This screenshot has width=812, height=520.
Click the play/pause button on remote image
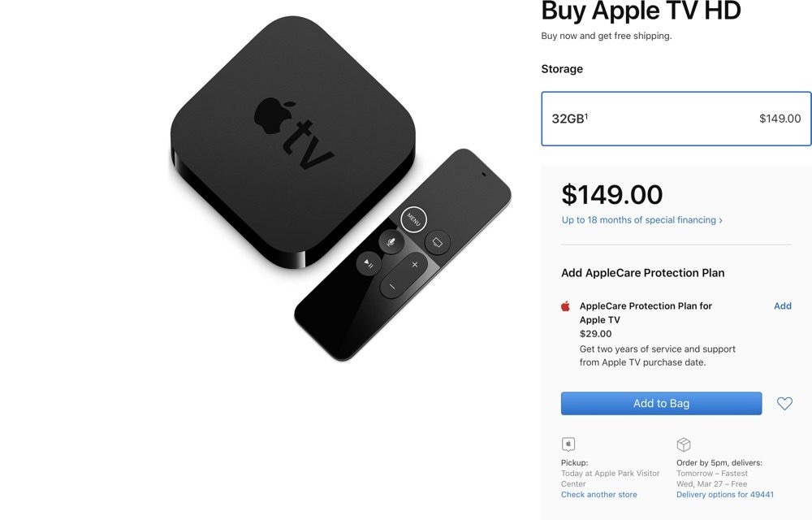(369, 263)
